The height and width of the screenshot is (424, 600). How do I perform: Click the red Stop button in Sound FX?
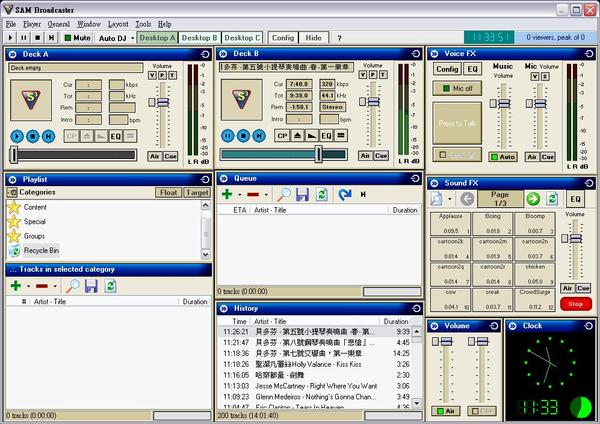pyautogui.click(x=576, y=304)
